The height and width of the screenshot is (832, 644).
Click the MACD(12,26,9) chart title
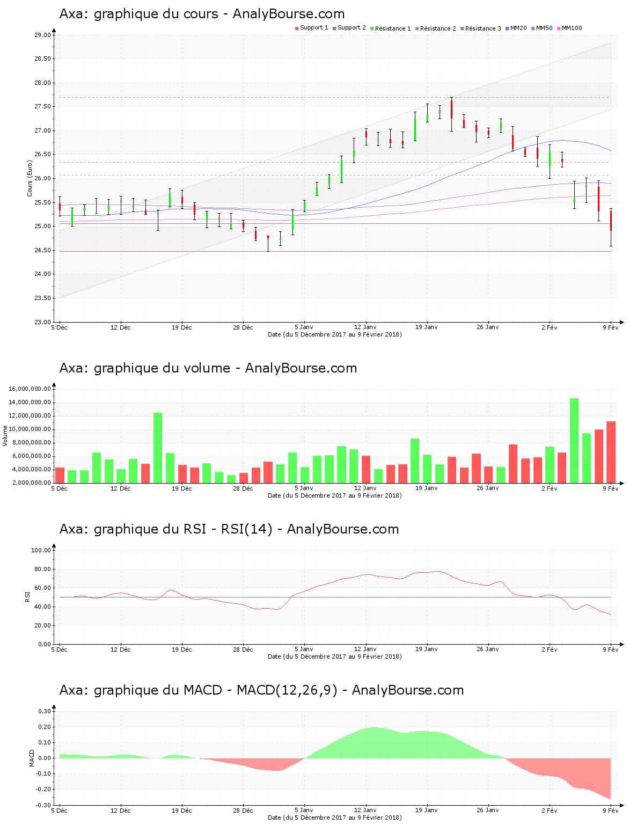click(x=261, y=690)
